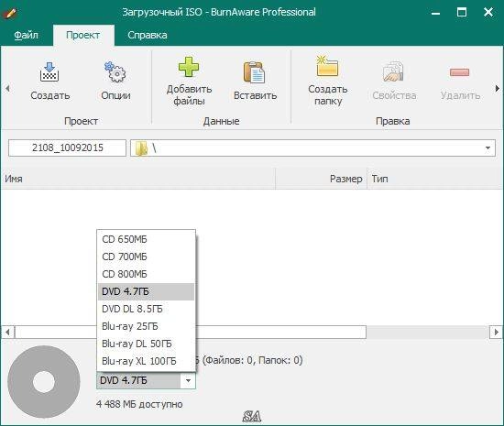Image resolution: width=504 pixels, height=426 pixels.
Task: Click the Вставить clipboard paste icon
Action: tap(254, 72)
